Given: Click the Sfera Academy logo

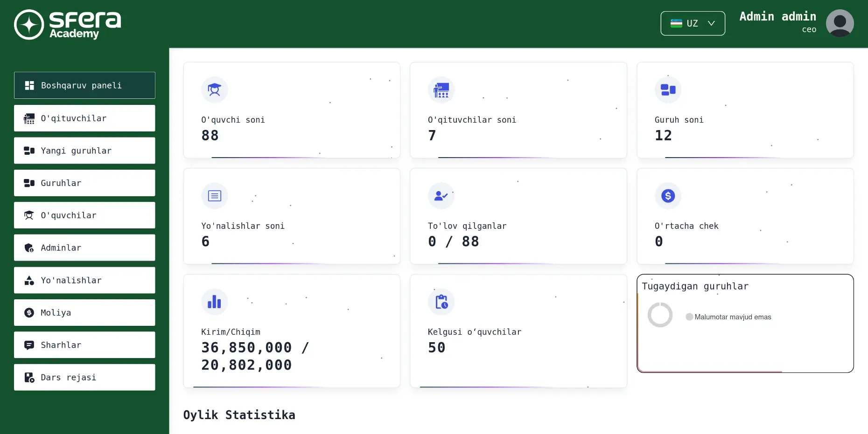Looking at the screenshot, I should pos(68,24).
